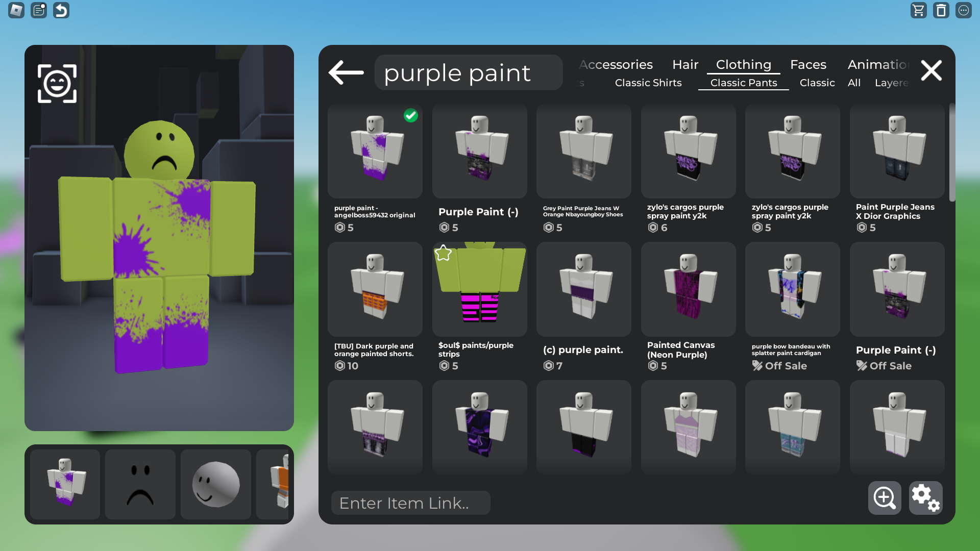The width and height of the screenshot is (980, 551).
Task: Click the purple paint search box
Action: [x=469, y=72]
